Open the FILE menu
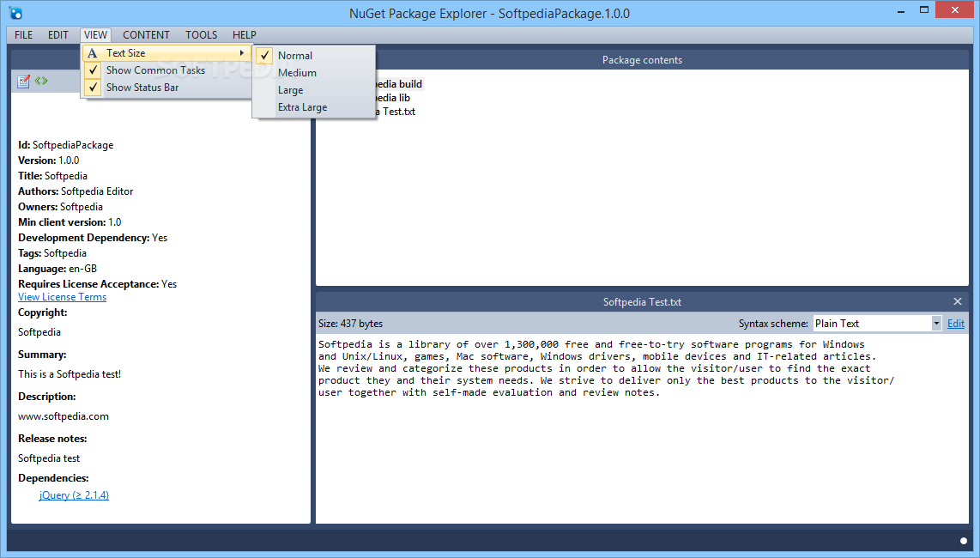The image size is (980, 558). (24, 35)
